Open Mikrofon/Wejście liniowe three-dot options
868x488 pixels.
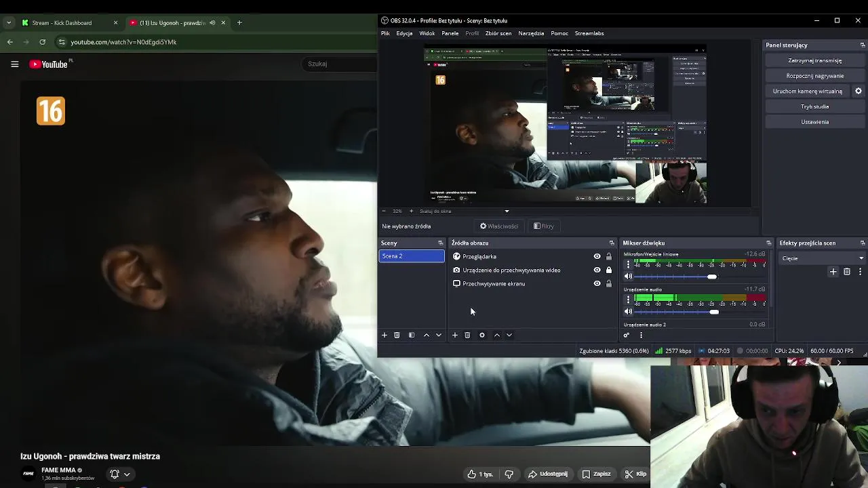click(628, 264)
